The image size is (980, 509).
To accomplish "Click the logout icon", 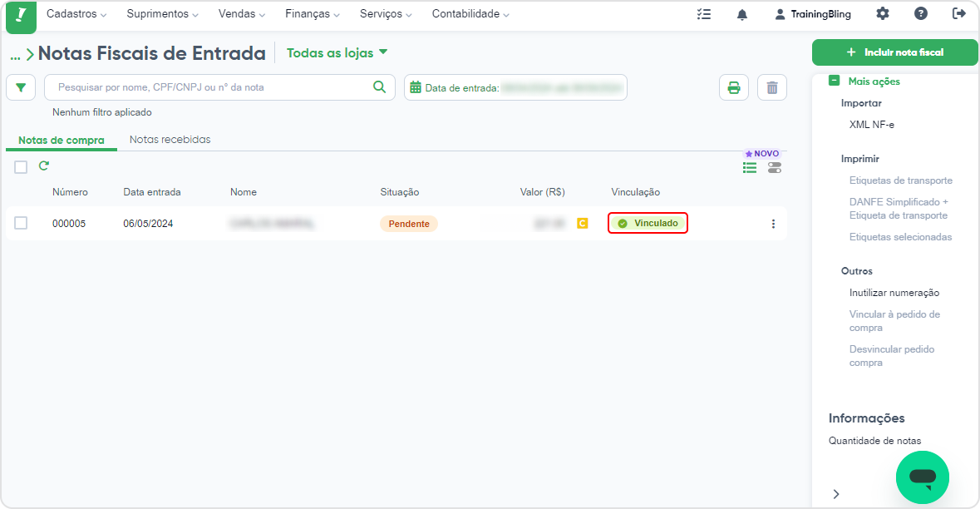I will pyautogui.click(x=958, y=13).
